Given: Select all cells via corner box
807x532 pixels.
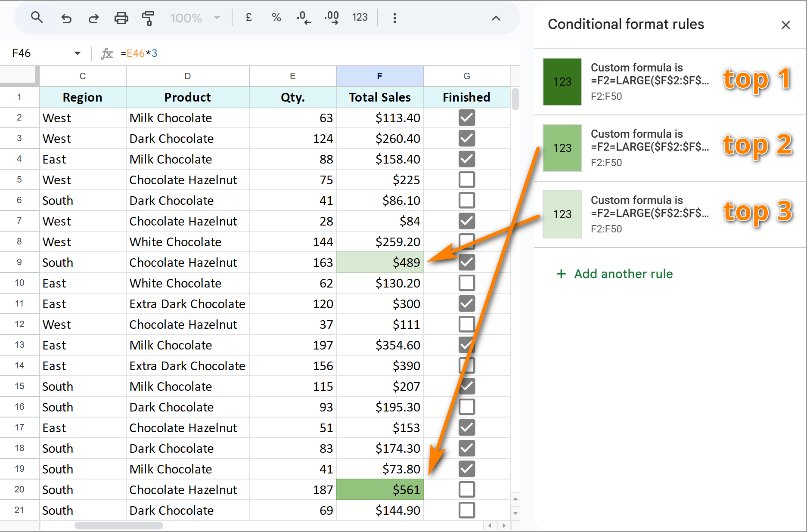Looking at the screenshot, I should click(18, 75).
